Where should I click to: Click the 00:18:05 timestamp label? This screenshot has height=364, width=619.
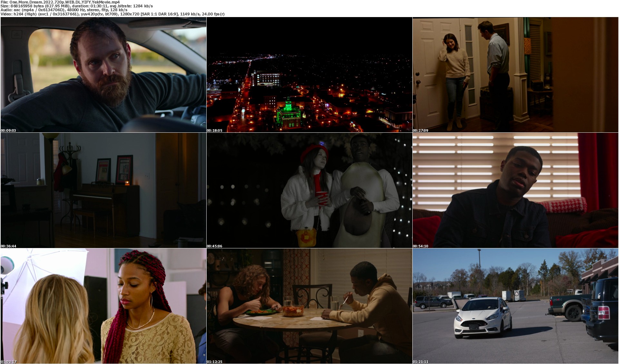tap(214, 130)
